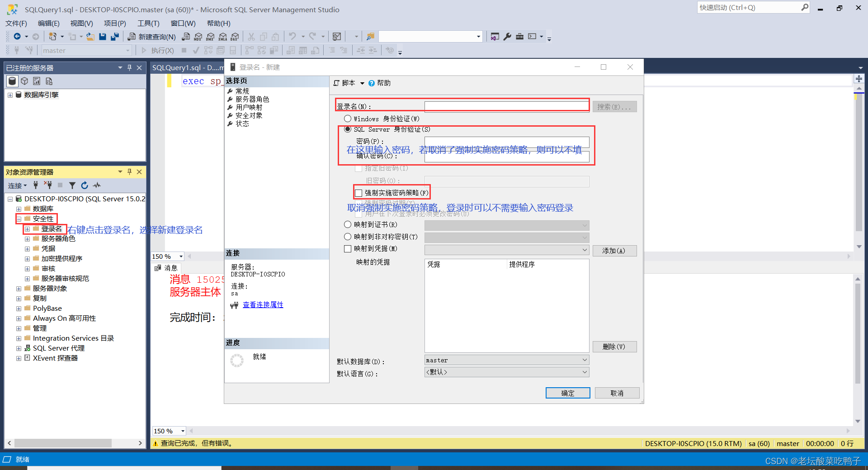The height and width of the screenshot is (470, 868).
Task: Click the Save All icon
Action: point(115,37)
